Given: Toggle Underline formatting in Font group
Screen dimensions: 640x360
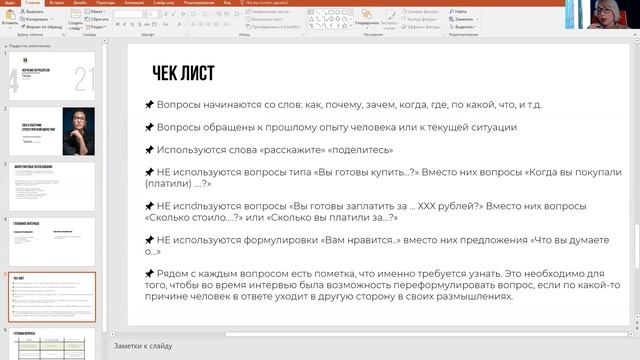Looking at the screenshot, I should (x=132, y=25).
